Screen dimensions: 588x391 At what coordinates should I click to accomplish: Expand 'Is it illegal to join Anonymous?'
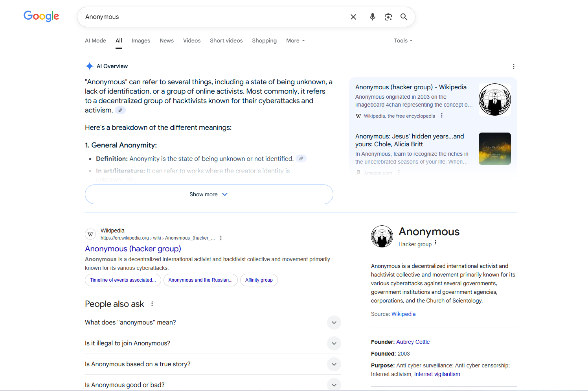(x=213, y=343)
